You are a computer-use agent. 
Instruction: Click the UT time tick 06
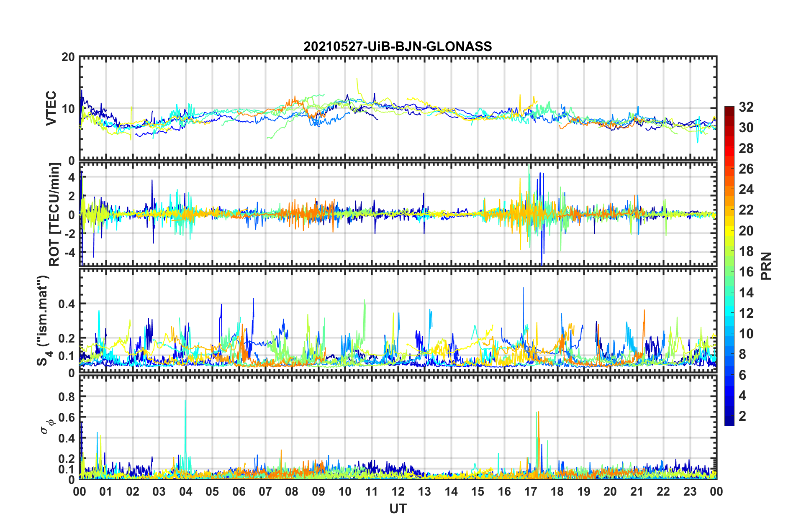(x=239, y=491)
